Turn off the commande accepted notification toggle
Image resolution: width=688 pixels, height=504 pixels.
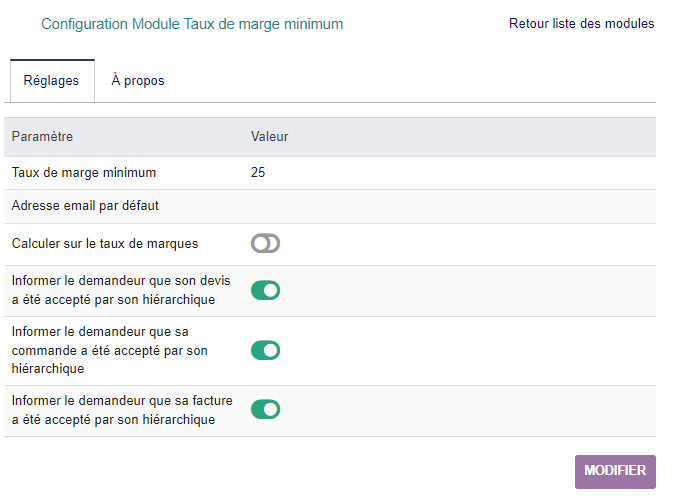pos(265,350)
